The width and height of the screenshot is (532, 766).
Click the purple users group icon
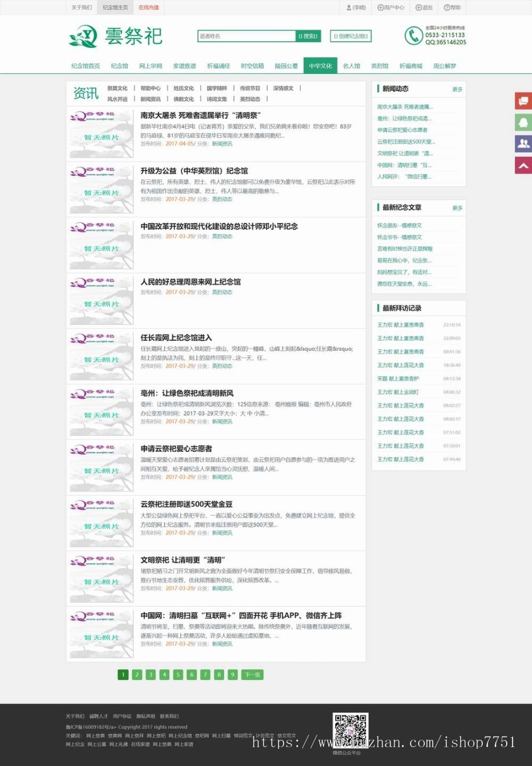pyautogui.click(x=523, y=144)
